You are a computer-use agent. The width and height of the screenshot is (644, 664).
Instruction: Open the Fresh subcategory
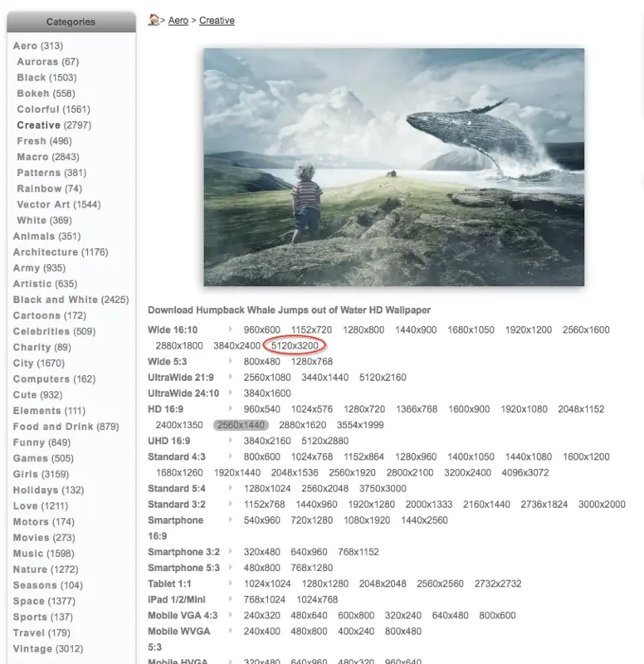(x=45, y=141)
